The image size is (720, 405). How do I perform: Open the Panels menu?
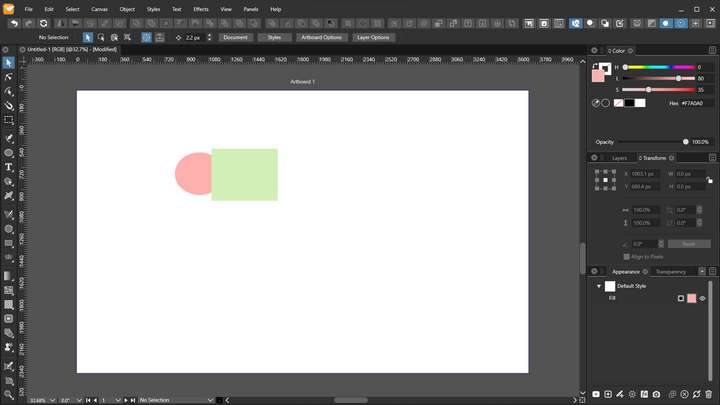[251, 9]
